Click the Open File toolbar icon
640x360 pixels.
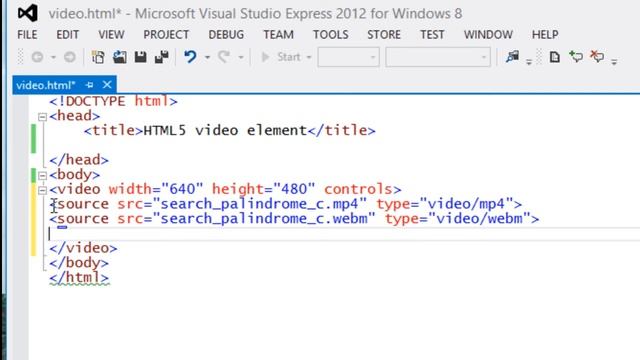click(120, 57)
